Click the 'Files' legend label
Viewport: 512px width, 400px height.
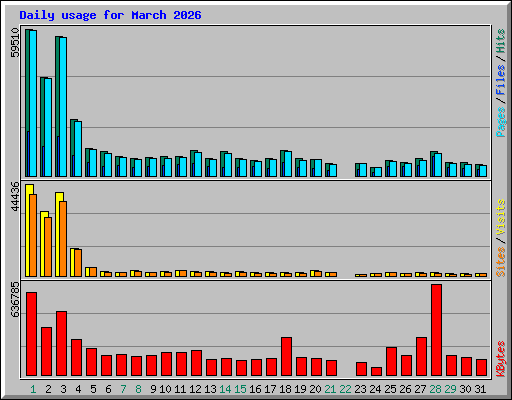(501, 80)
